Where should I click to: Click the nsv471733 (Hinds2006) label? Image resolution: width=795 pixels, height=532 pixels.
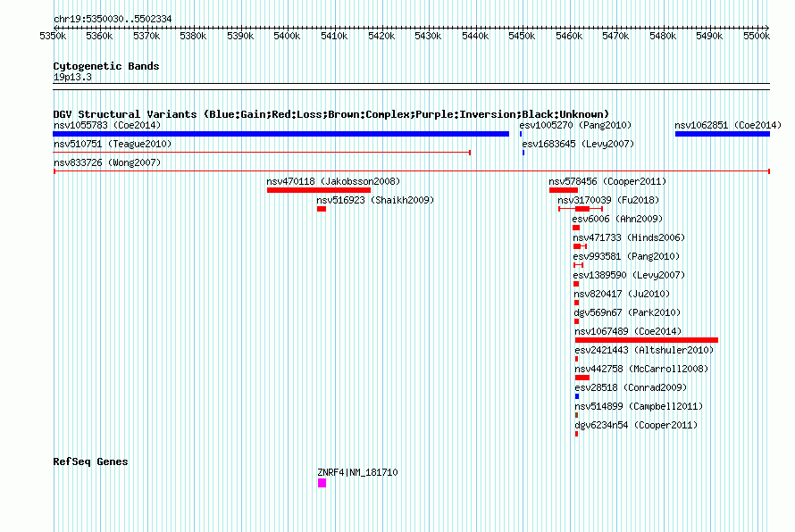point(629,237)
